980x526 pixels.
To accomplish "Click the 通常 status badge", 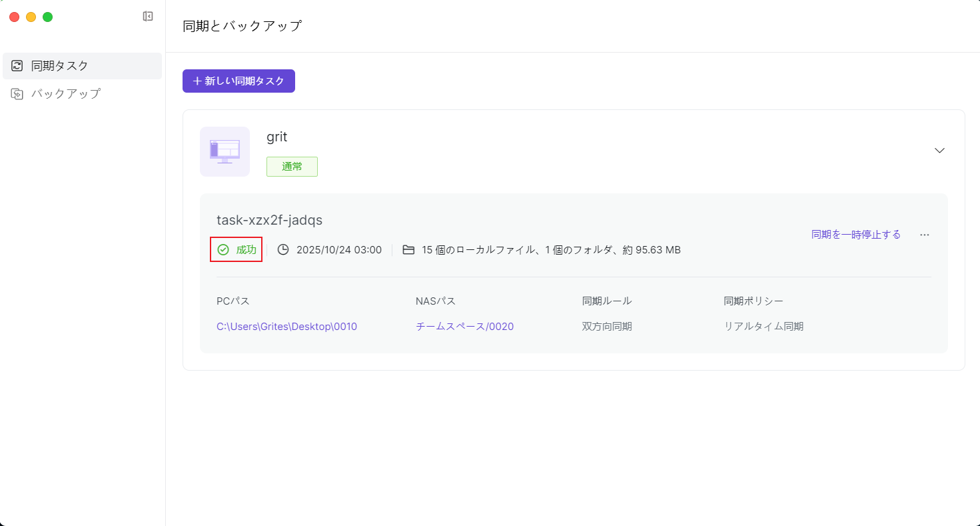I will [292, 167].
